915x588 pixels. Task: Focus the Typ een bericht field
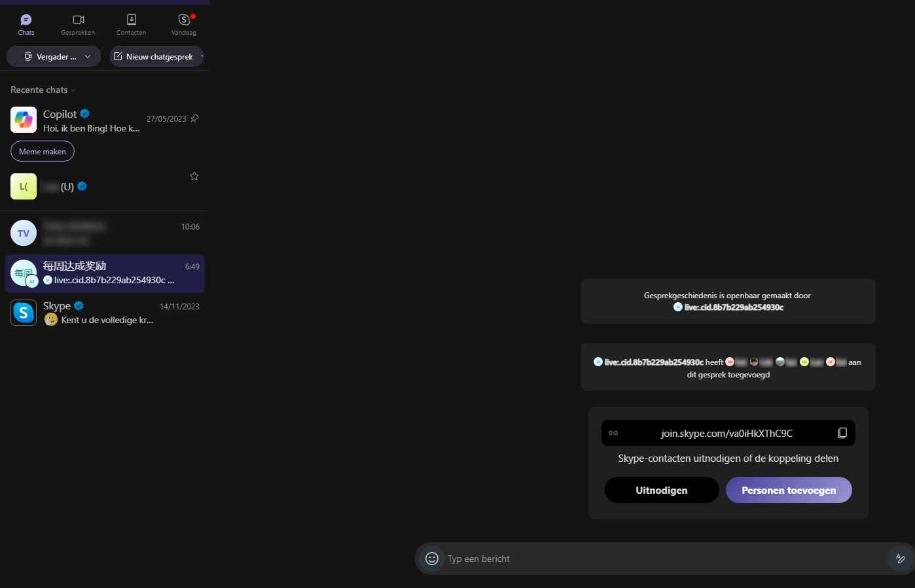tap(664, 559)
